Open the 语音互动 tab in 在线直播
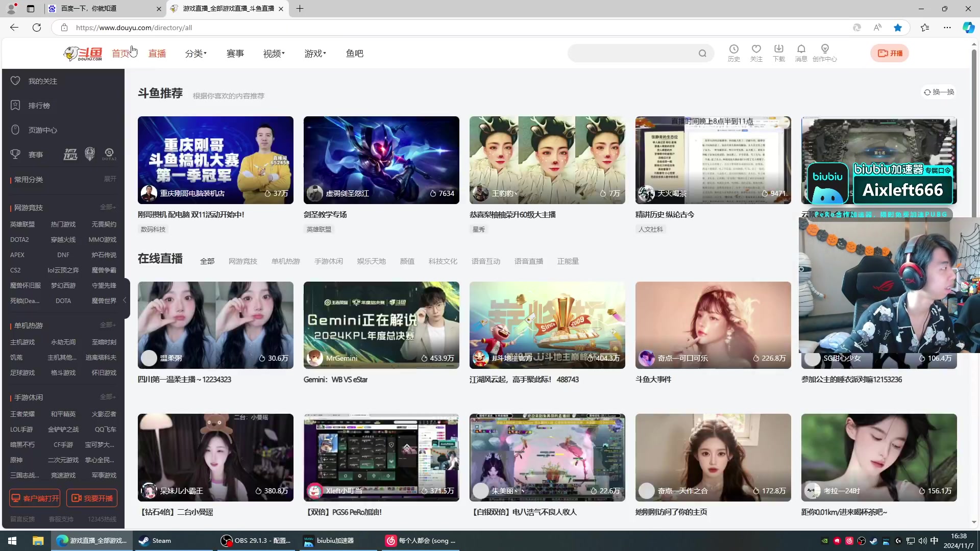980x551 pixels. tap(486, 261)
